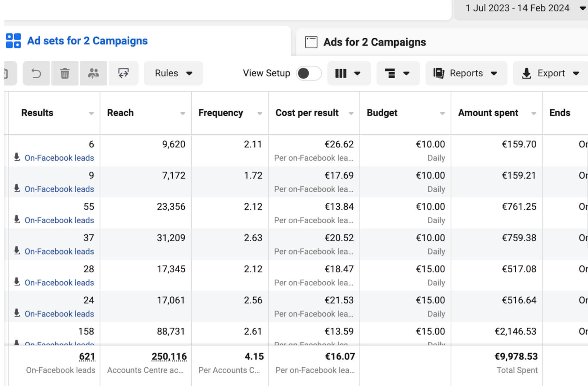Click On-Facebook leads link for 6 results
Image resolution: width=588 pixels, height=386 pixels.
tap(59, 158)
